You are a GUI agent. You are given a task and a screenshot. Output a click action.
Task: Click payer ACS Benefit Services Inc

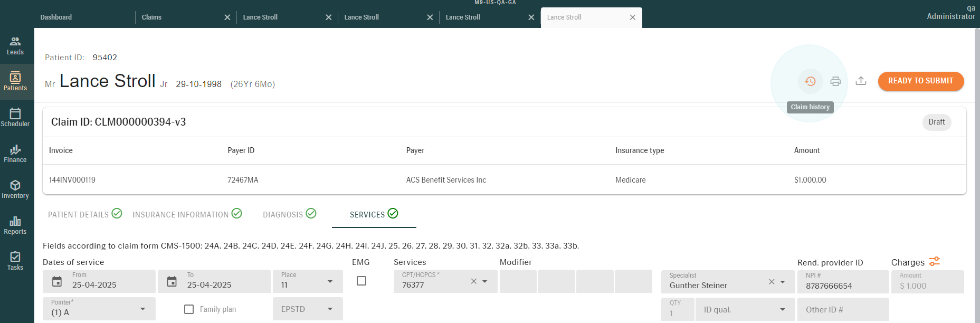pos(446,180)
